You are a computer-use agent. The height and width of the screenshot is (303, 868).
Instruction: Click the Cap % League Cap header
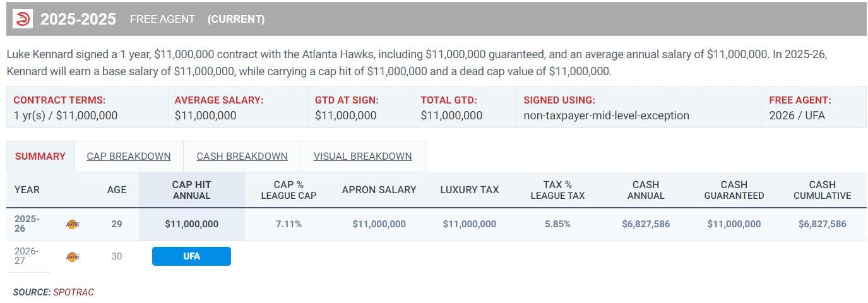(288, 190)
